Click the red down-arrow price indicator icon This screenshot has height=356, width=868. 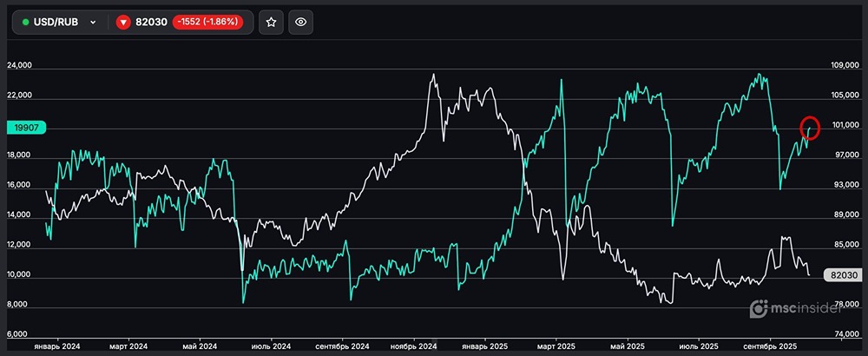coord(123,23)
